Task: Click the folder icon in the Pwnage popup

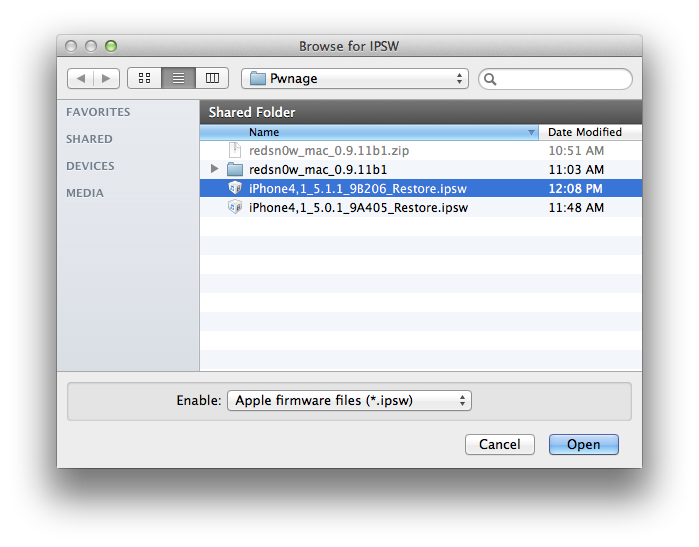Action: pos(258,78)
